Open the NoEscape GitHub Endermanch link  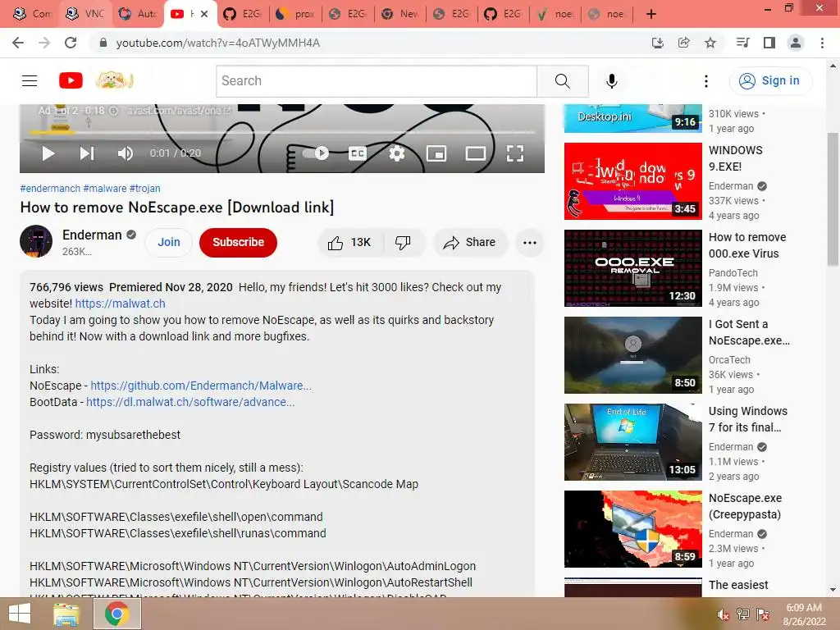pyautogui.click(x=201, y=386)
